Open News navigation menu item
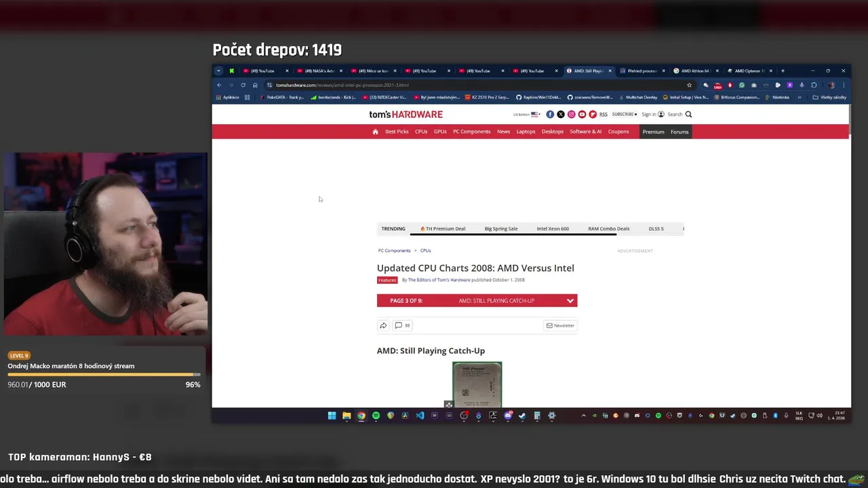Image resolution: width=868 pixels, height=488 pixels. coord(503,131)
